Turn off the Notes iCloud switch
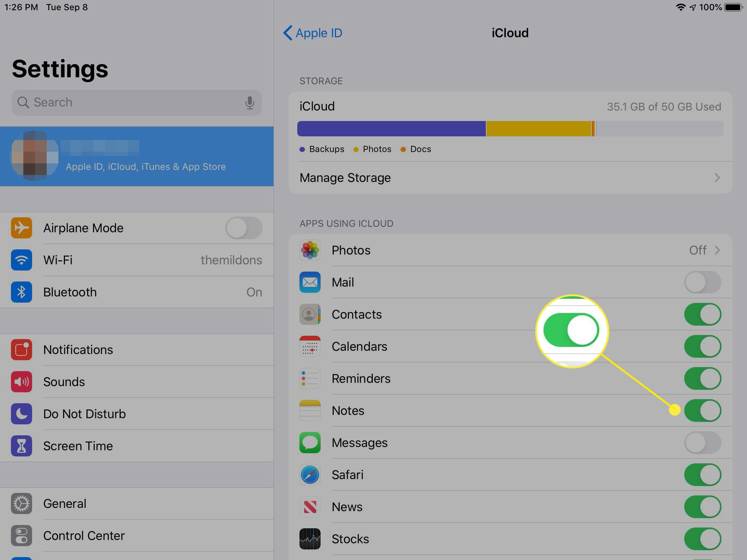 point(703,411)
